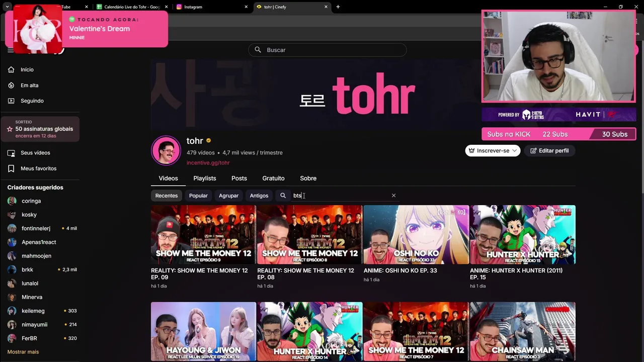Open nimayumii creator avatar
Screen dimensions: 644x362
12,325
